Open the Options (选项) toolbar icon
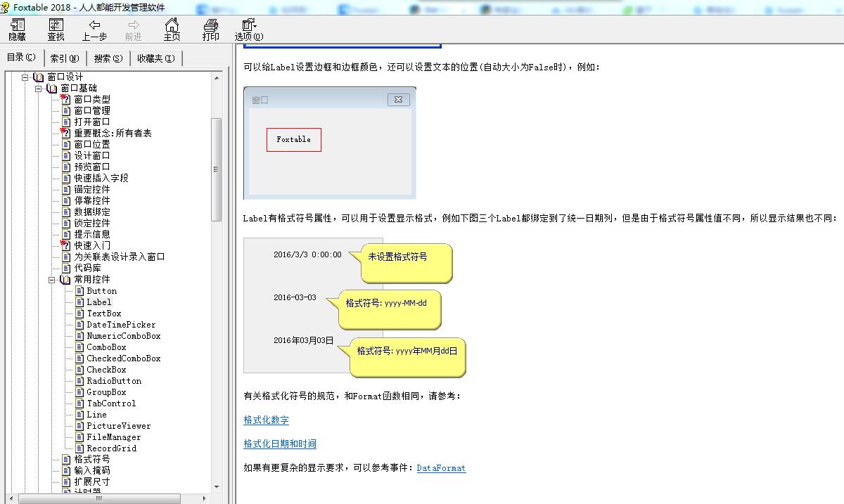 tap(249, 25)
